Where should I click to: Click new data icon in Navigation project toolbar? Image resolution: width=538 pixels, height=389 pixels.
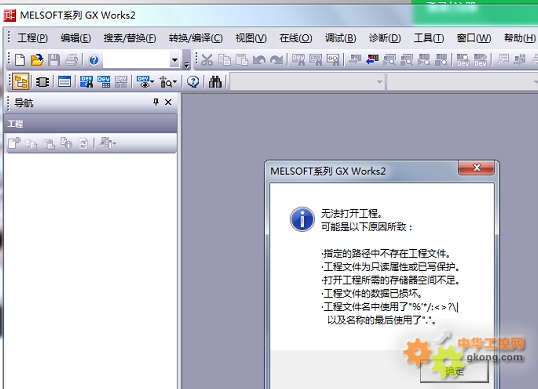tap(14, 143)
